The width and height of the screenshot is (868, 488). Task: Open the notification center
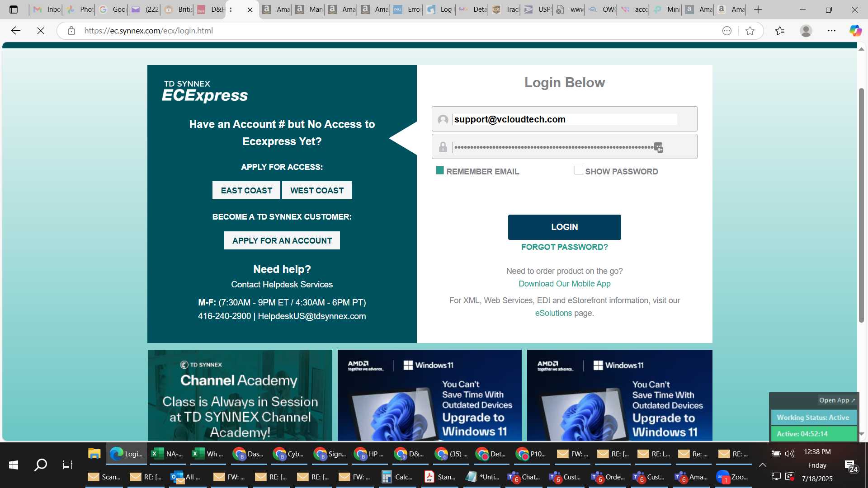[x=851, y=465]
